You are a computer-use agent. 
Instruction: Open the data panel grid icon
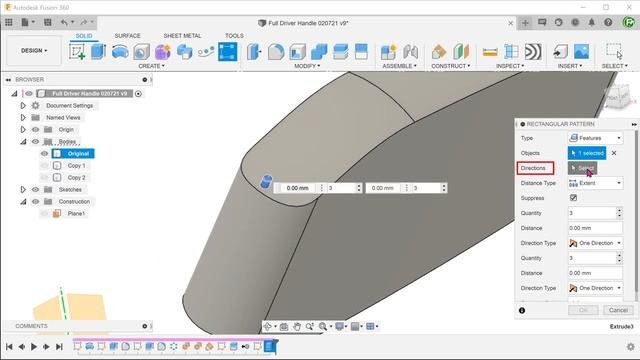[9, 22]
